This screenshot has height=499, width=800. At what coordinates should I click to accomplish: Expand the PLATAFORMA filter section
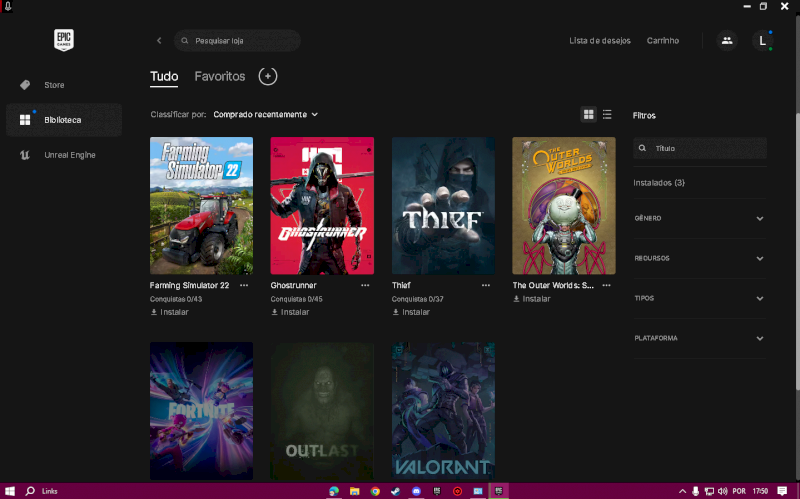point(699,338)
